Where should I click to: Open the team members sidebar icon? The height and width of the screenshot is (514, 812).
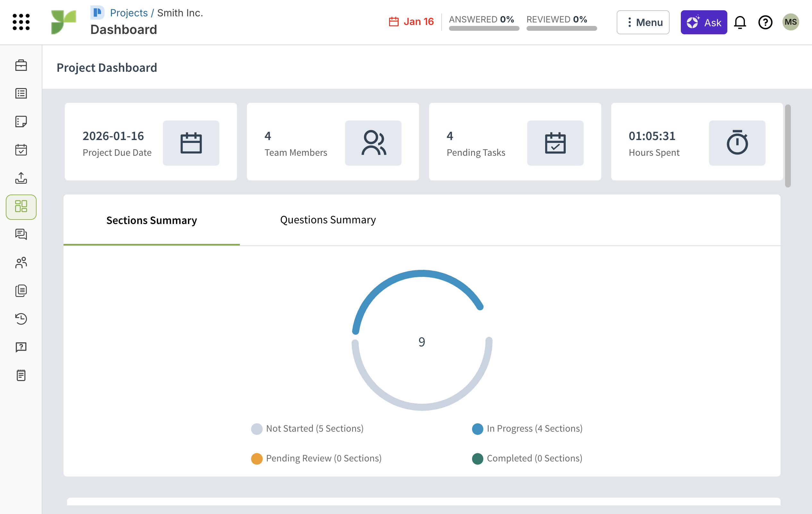[21, 262]
